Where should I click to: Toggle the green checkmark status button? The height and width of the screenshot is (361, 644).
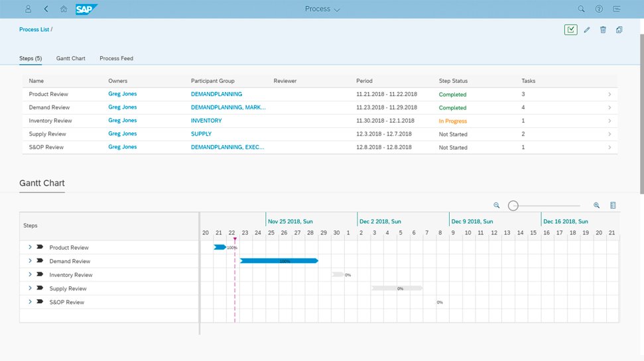click(x=571, y=30)
